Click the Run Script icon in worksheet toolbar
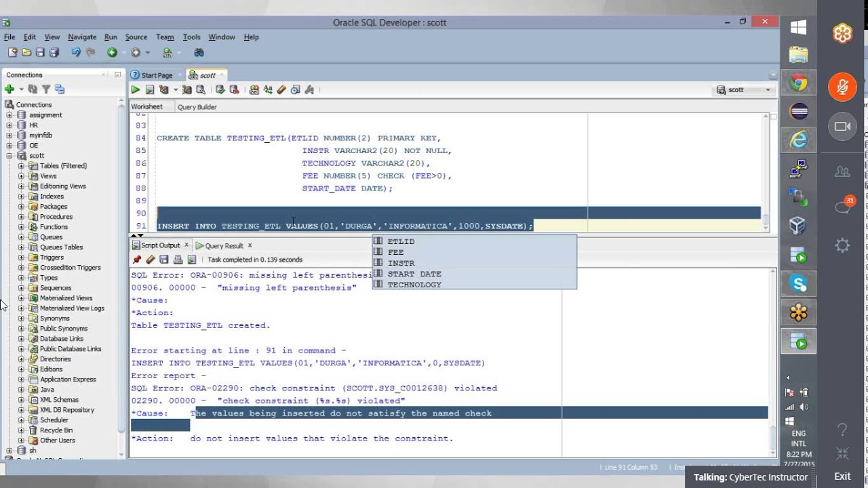 149,89
